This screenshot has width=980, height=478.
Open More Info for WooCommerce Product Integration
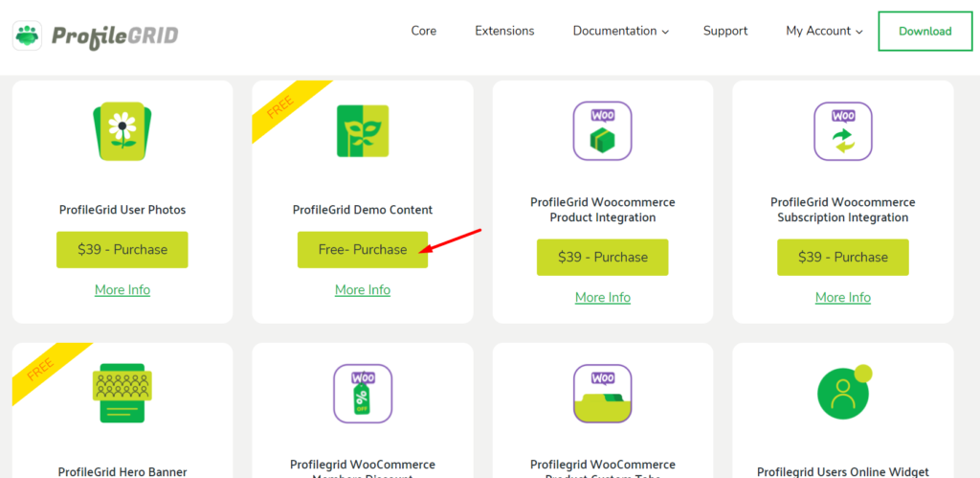click(603, 298)
